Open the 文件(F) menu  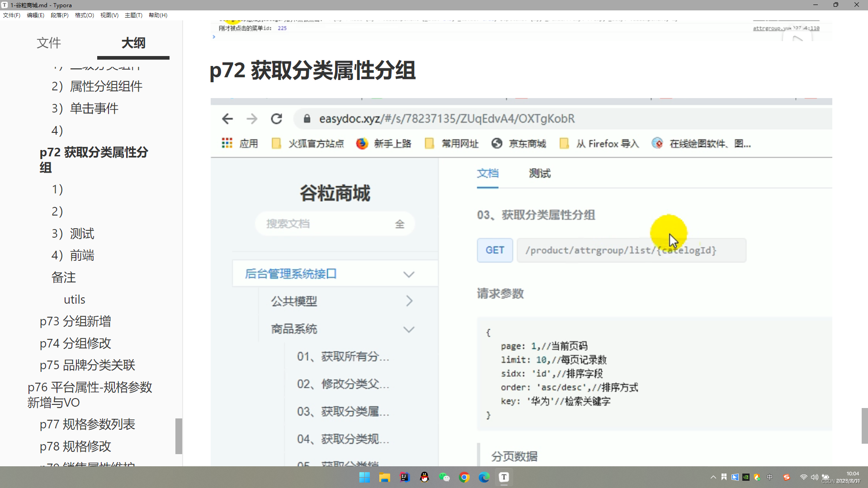tap(12, 15)
